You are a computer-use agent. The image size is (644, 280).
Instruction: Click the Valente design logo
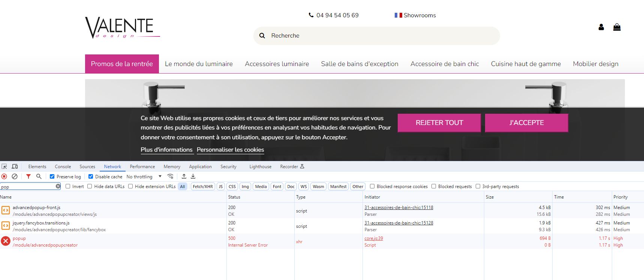[123, 28]
